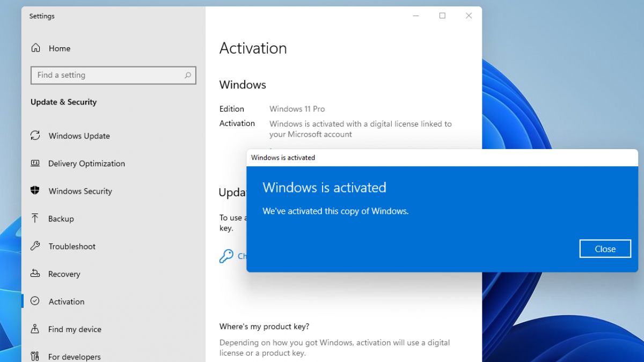Click the Settings window title text
This screenshot has height=362, width=644.
tap(42, 16)
